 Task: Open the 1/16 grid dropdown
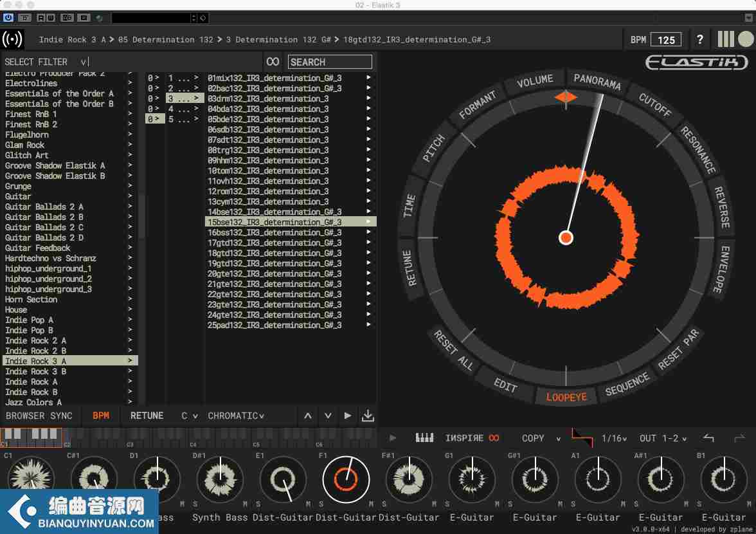pyautogui.click(x=614, y=439)
